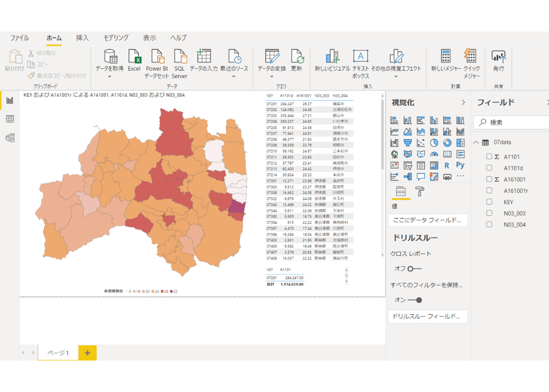Viewport: 549px width, 392px height.
Task: Select the Q&A speech bubble visual
Action: [421, 177]
